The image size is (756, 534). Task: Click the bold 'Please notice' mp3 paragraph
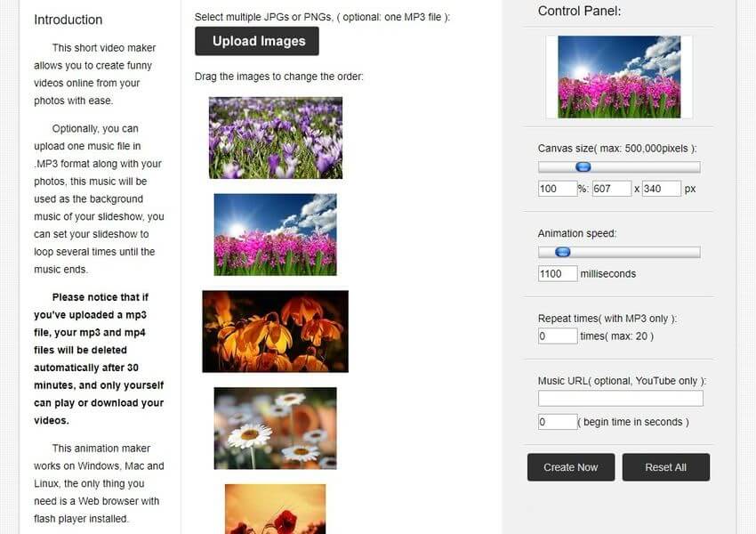point(99,359)
